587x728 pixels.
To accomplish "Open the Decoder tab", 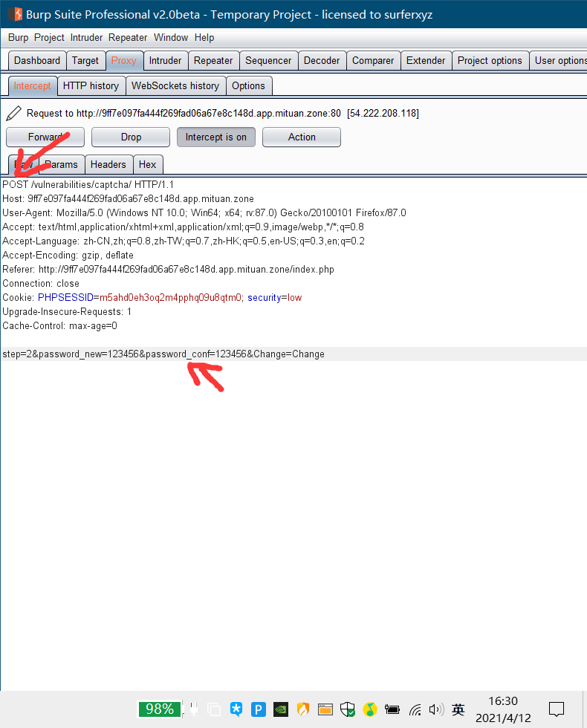I will (322, 60).
